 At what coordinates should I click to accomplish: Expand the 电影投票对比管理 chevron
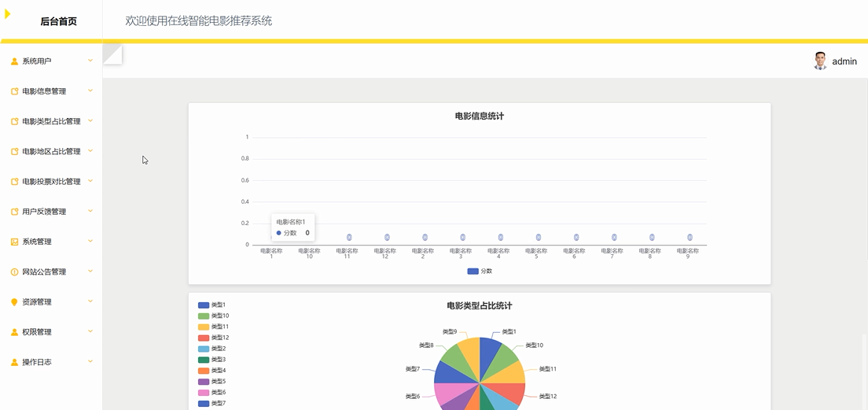click(x=90, y=181)
